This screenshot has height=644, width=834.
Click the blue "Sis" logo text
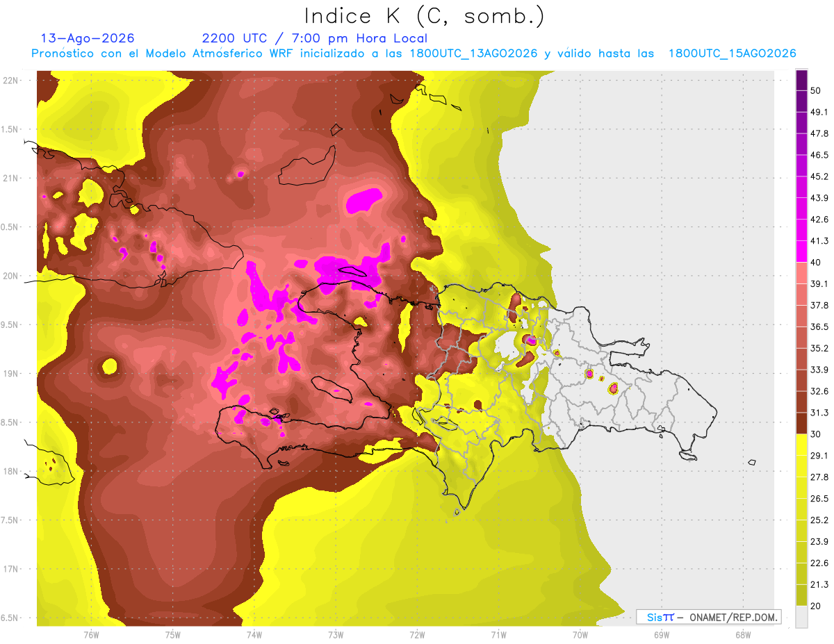[654, 617]
